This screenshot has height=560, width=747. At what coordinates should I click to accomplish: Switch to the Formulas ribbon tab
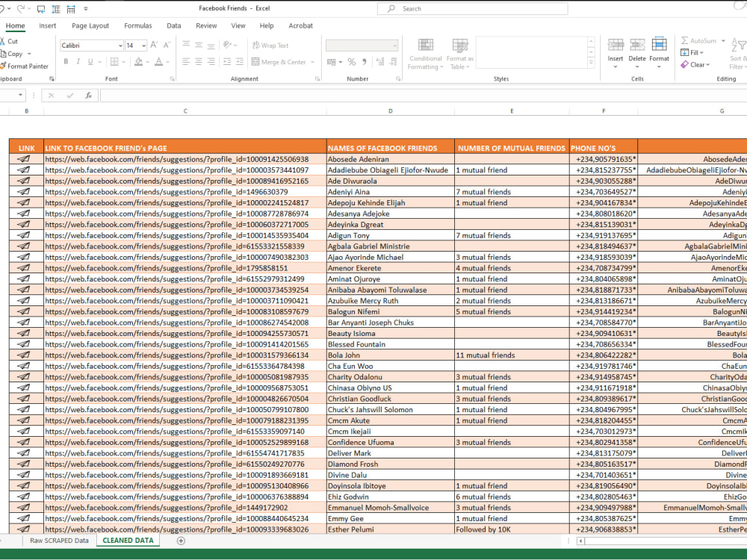point(138,25)
